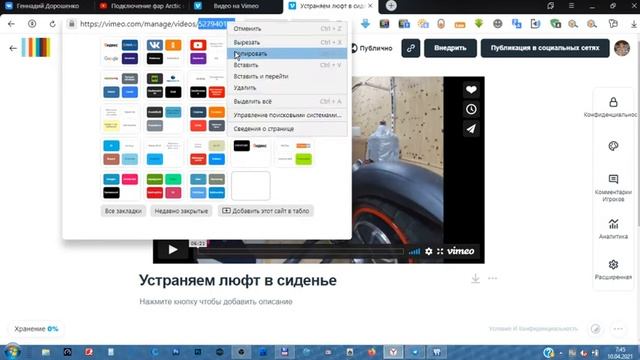Open Page info (Сведения о странице) entry
The width and height of the screenshot is (640, 360).
pyautogui.click(x=287, y=129)
